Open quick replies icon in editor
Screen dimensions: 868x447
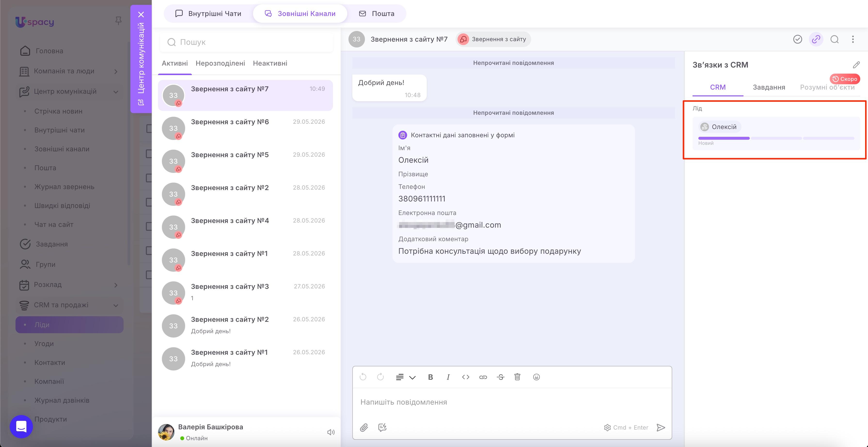(x=382, y=427)
